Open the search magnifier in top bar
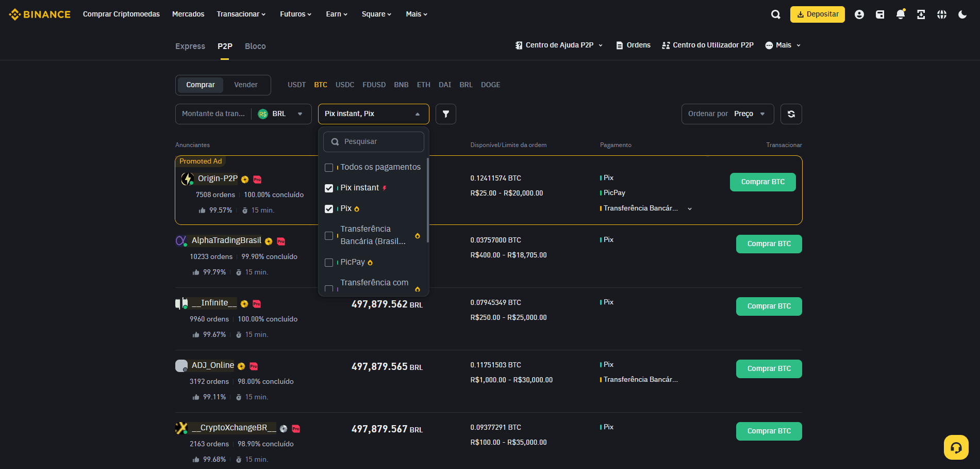 (775, 14)
